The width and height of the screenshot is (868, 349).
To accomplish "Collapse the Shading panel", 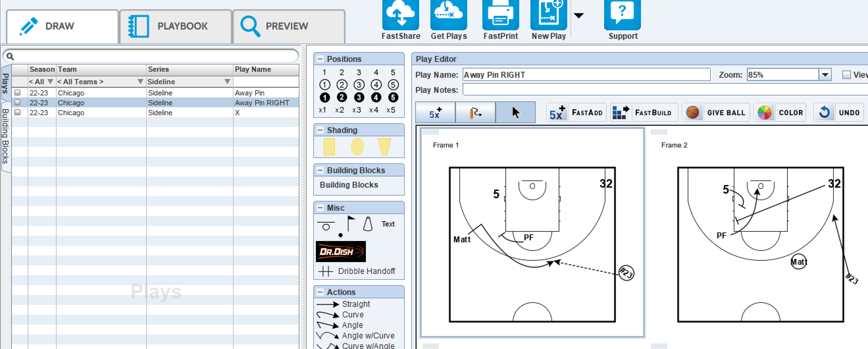I will (320, 130).
